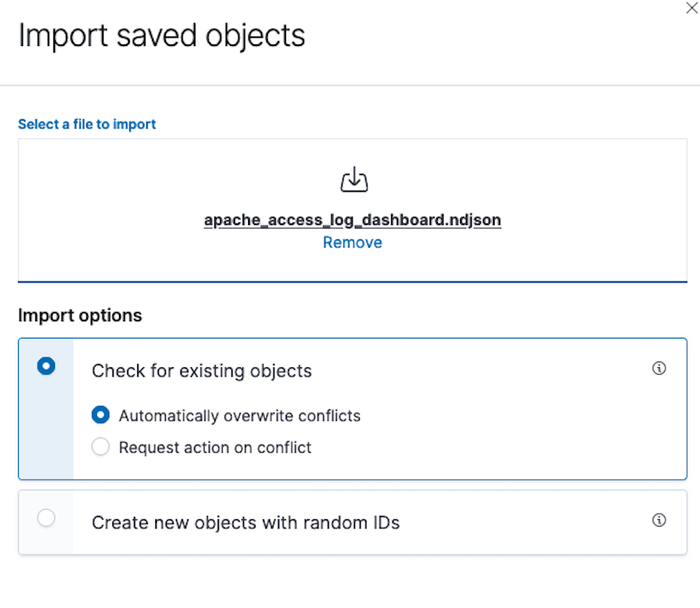Click the "Request action on conflict" label text
Screen dimensions: 700x608
coord(215,448)
